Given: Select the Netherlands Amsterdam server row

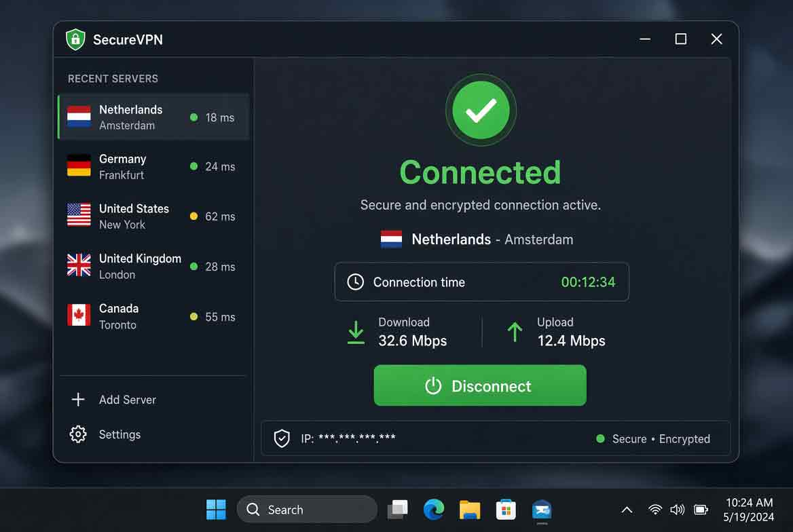Looking at the screenshot, I should coord(153,117).
